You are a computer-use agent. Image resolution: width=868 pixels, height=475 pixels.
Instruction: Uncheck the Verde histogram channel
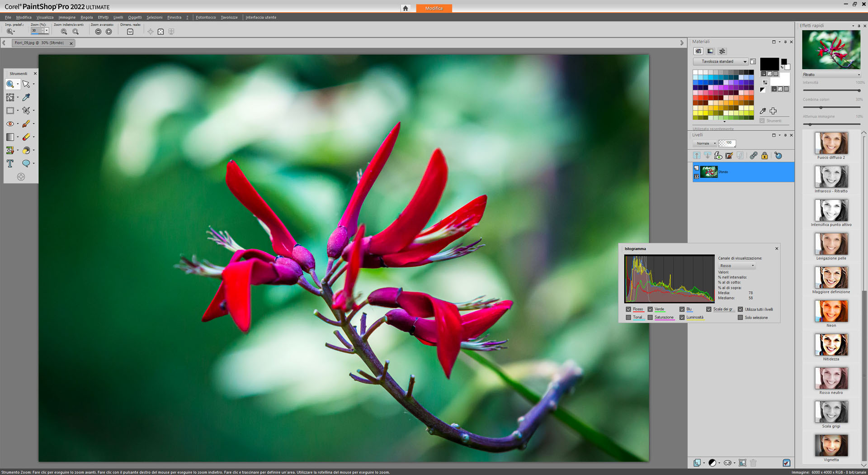650,309
